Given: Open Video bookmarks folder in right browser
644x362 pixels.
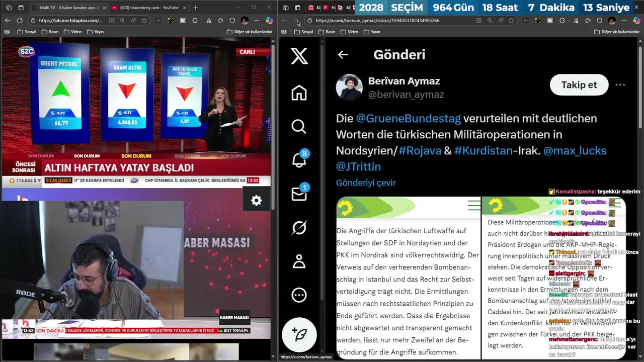Looking at the screenshot, I should (x=350, y=32).
